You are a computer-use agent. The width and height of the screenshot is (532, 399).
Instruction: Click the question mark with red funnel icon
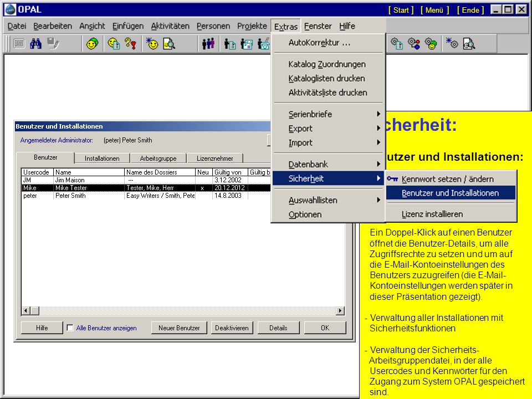131,43
